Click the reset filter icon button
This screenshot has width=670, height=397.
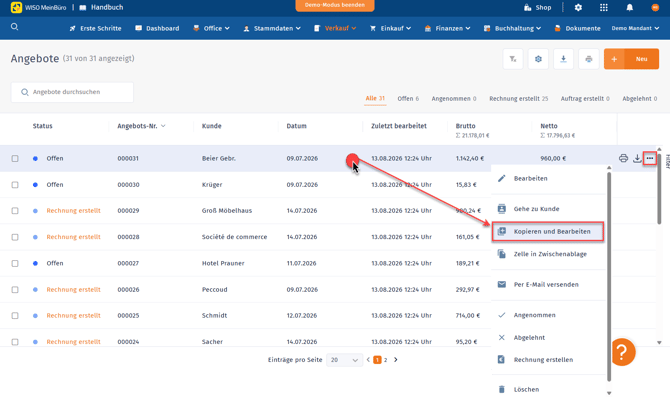(513, 59)
